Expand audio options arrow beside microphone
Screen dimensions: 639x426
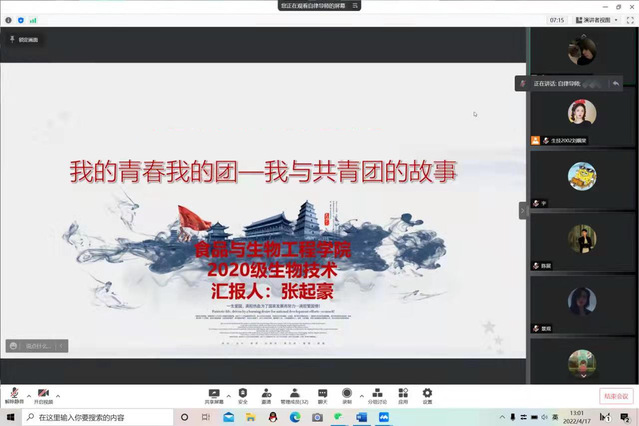pos(29,394)
